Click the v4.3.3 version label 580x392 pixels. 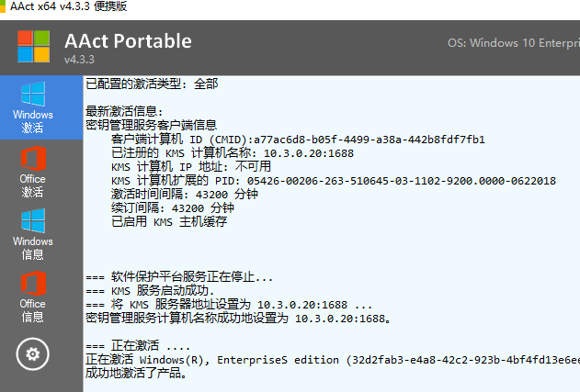(81, 60)
